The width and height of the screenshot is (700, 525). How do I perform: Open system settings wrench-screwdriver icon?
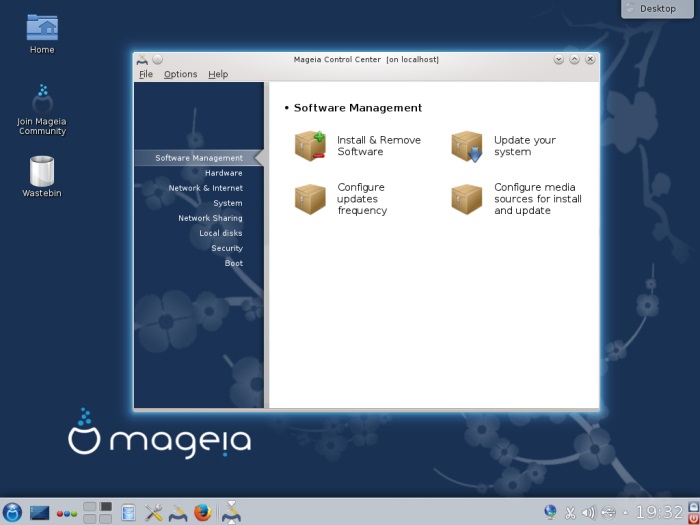point(153,512)
